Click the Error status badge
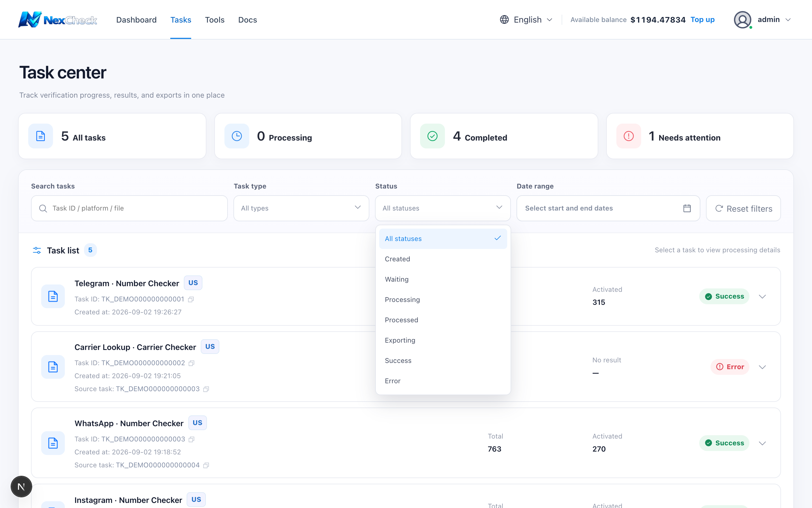The image size is (812, 508). 730,367
